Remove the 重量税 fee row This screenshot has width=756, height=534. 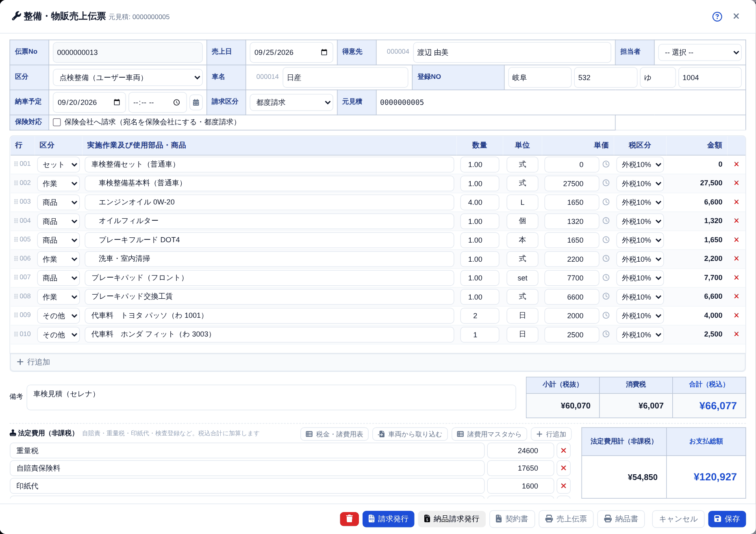[563, 450]
